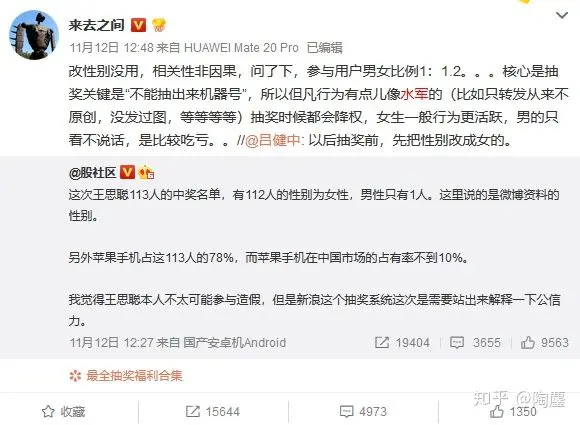Open the @股社区 original poster link
This screenshot has width=580, height=425.
[92, 172]
